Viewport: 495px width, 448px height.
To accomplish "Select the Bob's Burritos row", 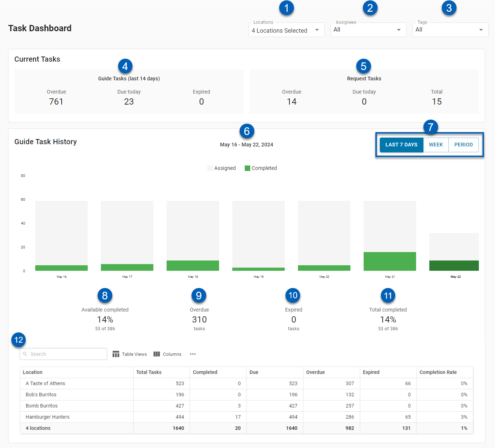I will pos(247,394).
